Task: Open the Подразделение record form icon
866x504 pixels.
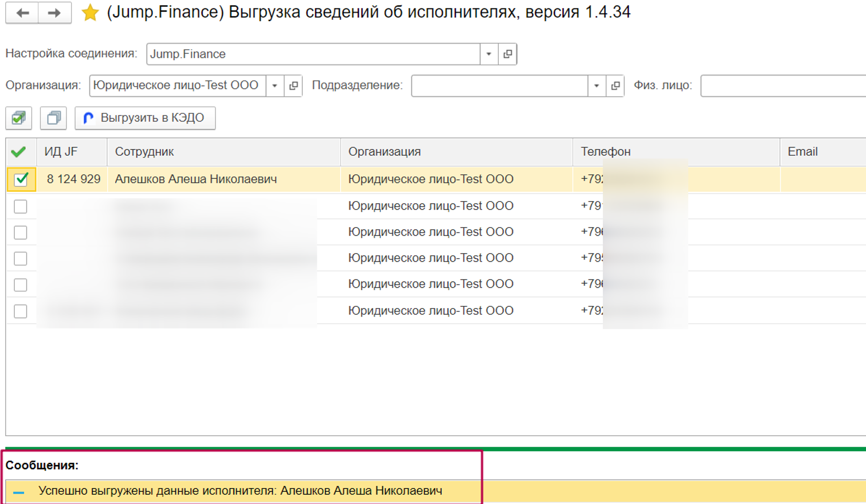Action: [x=615, y=86]
